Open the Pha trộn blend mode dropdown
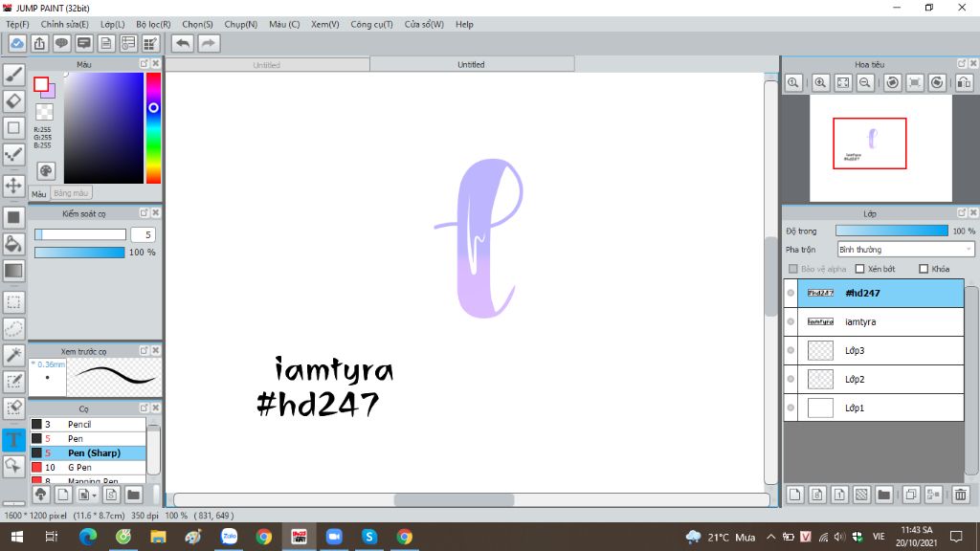 click(905, 250)
